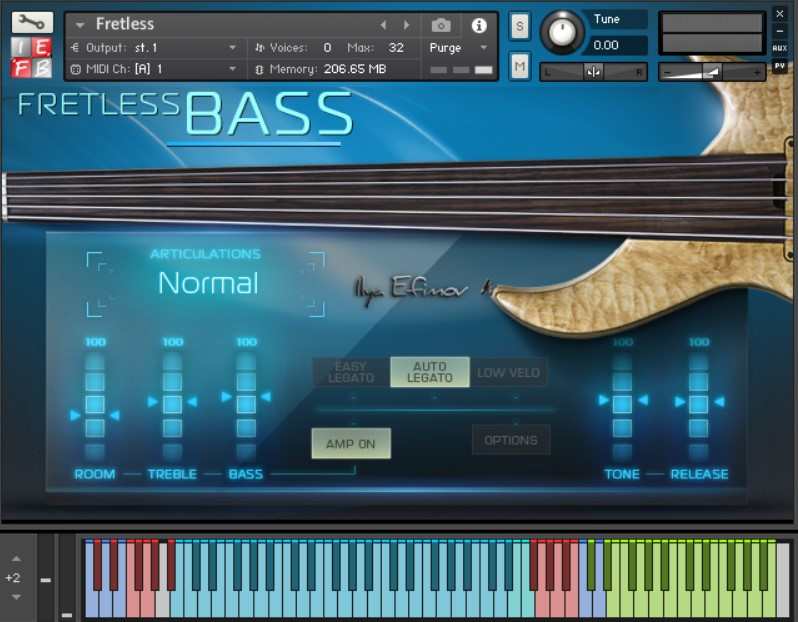Click the left arrow marker of ROOM fader
Screen dimensions: 798x622
[x=75, y=415]
